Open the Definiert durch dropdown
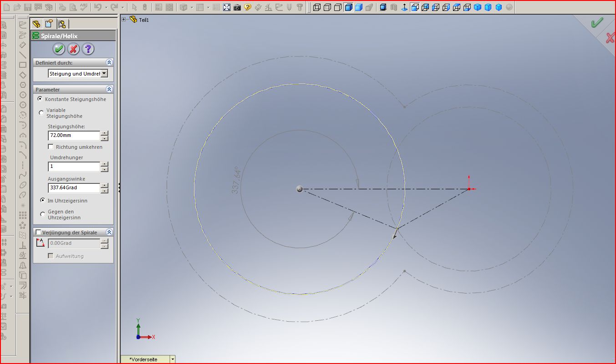 (x=104, y=73)
